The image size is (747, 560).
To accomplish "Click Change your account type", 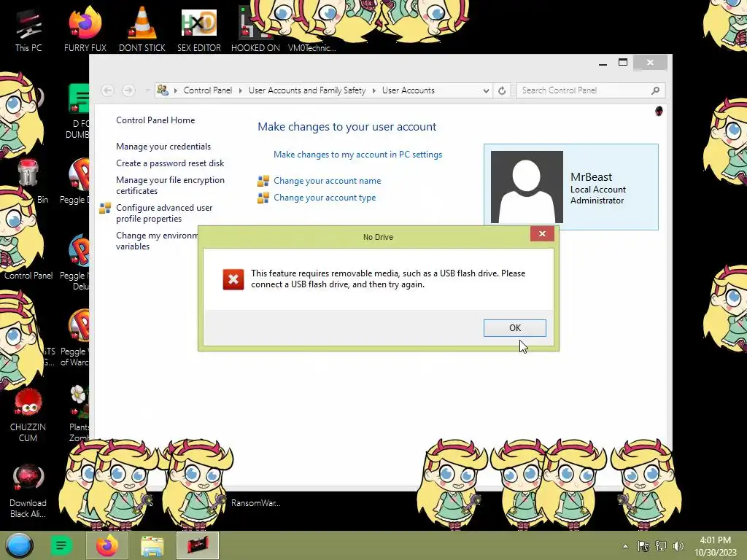I will [325, 198].
